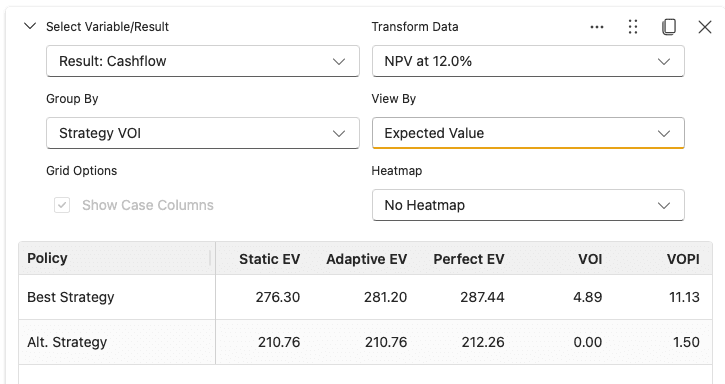Open the Expected Value view-by dropdown
The width and height of the screenshot is (725, 384).
click(528, 133)
